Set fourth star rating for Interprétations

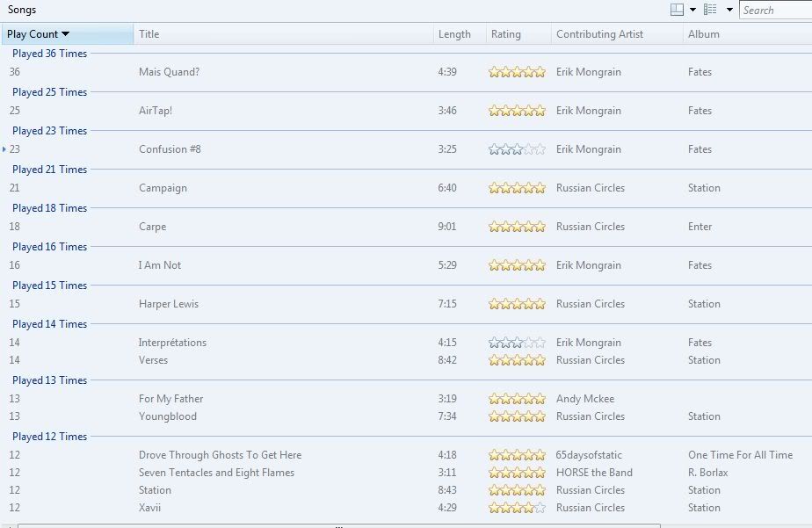pos(528,343)
